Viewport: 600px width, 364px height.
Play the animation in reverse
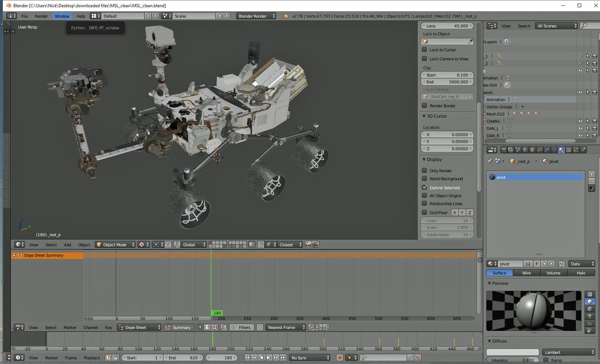coord(261,357)
